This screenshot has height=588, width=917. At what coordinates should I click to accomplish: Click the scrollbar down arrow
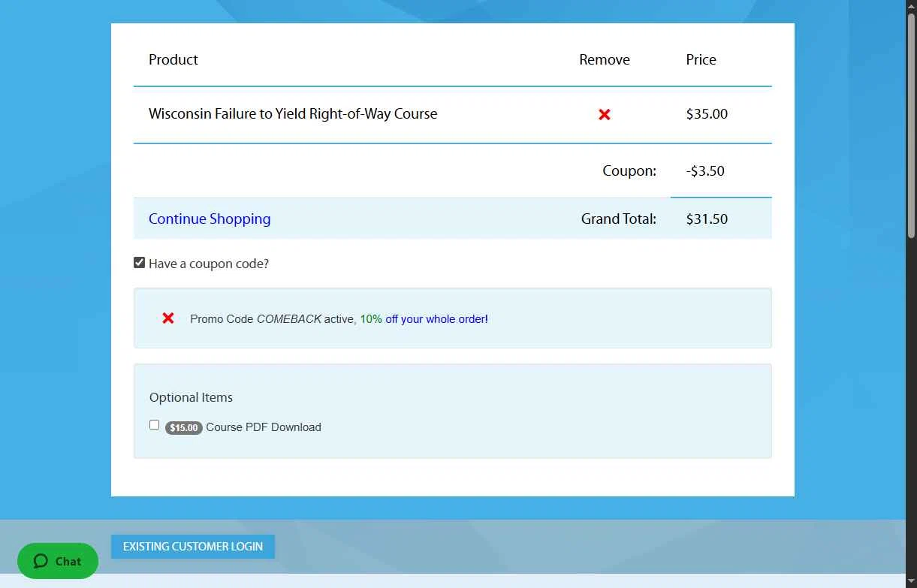[x=911, y=582]
